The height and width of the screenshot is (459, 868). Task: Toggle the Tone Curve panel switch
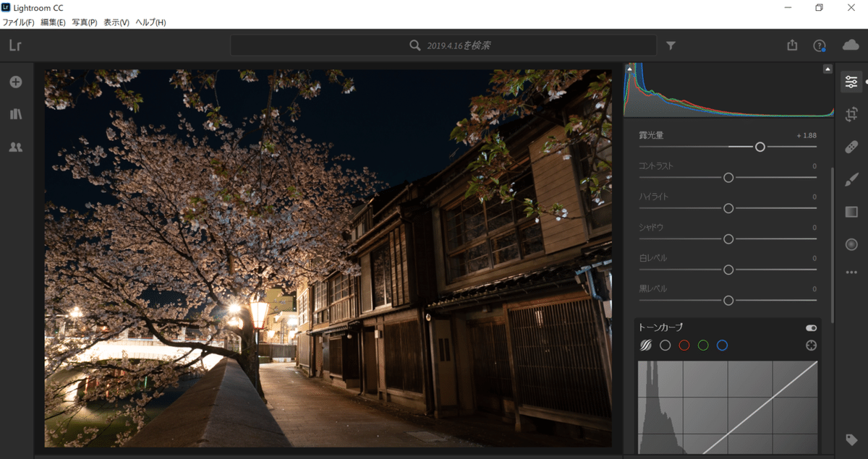811,327
